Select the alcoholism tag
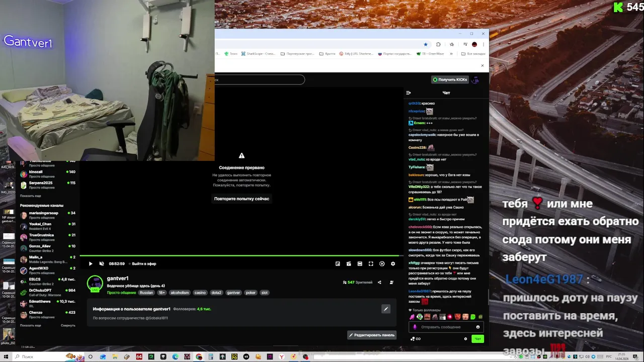 point(180,293)
